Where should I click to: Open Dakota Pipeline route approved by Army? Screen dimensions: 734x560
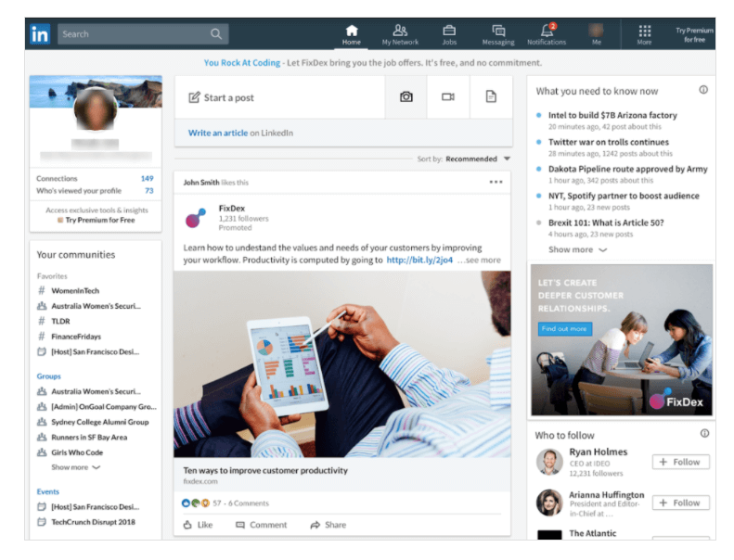627,169
